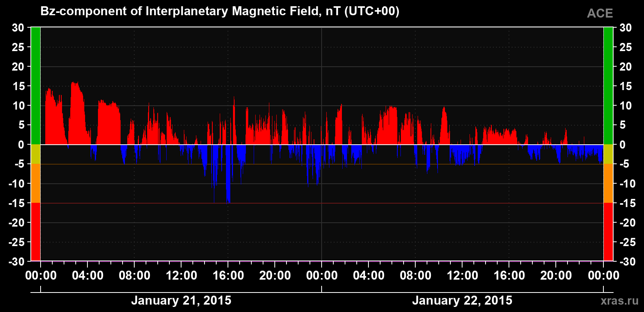The width and height of the screenshot is (644, 312).
Task: Click the "00:00" label starting January 22
Action: (322, 276)
